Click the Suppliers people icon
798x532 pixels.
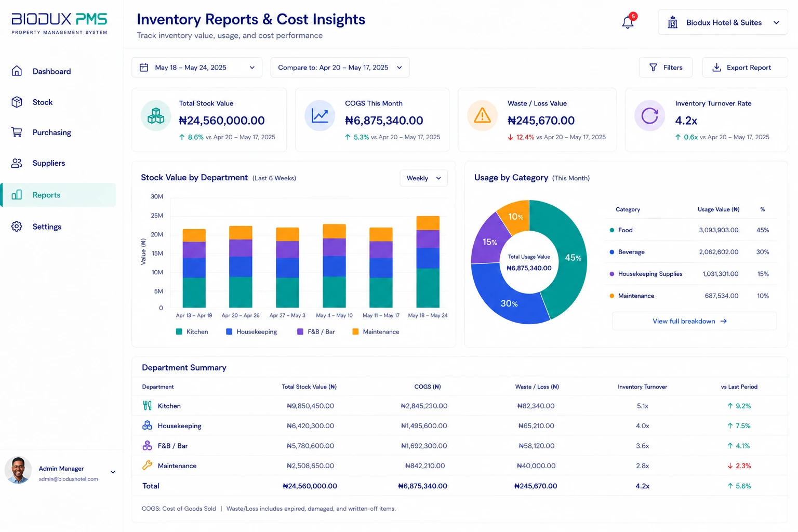click(17, 163)
